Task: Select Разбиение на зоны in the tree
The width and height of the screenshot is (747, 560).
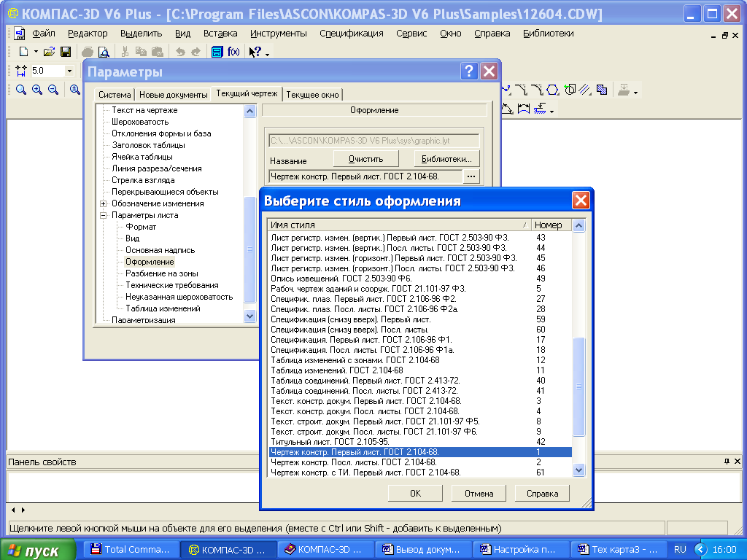Action: click(162, 273)
